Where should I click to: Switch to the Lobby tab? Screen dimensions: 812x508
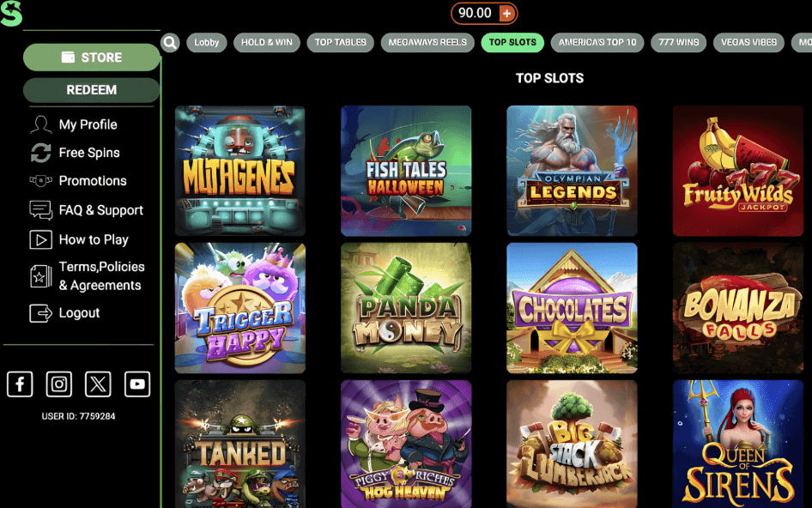coord(207,42)
